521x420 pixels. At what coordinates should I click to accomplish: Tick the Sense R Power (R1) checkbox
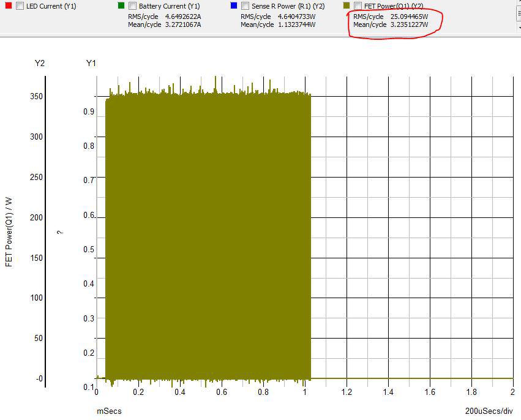[x=246, y=6]
